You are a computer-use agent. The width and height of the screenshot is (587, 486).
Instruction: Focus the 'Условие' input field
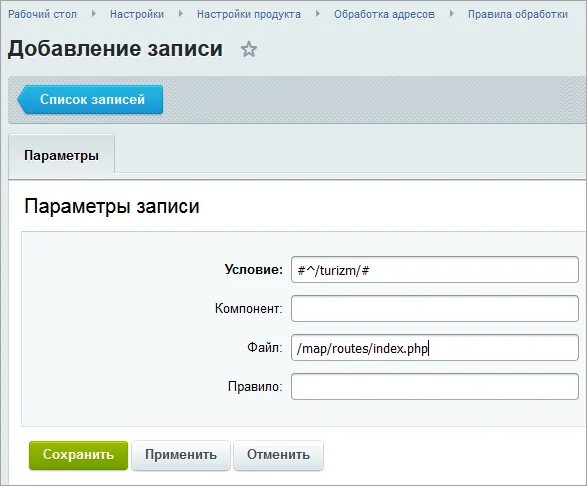pos(435,270)
